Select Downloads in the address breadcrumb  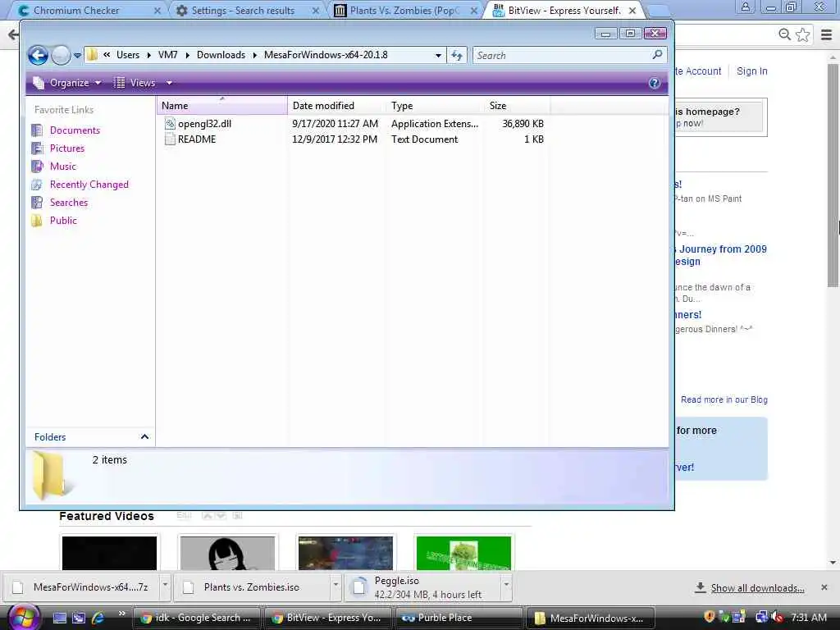tap(221, 55)
